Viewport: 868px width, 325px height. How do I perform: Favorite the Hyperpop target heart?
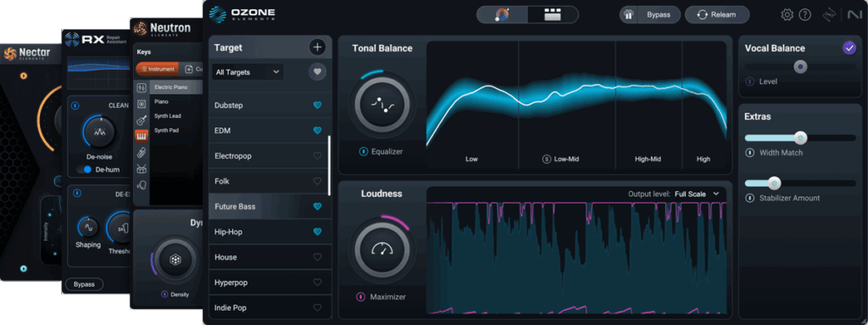coord(317,283)
